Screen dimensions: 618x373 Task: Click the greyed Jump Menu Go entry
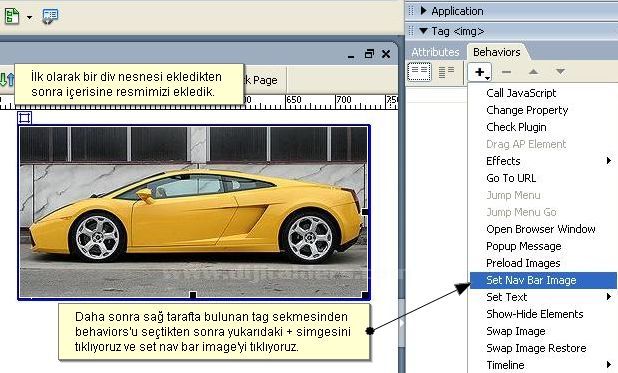[x=521, y=212]
